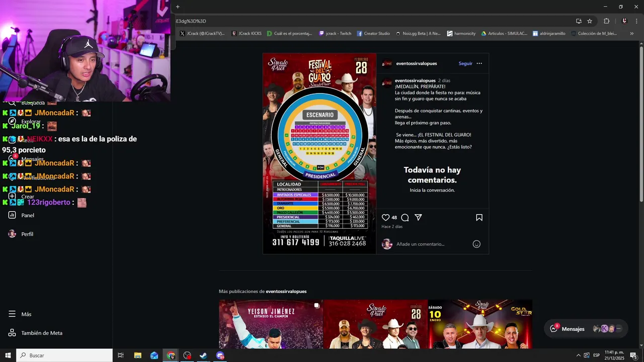Open eventossirvalopues profile from post header
644x362 pixels.
pyautogui.click(x=416, y=63)
